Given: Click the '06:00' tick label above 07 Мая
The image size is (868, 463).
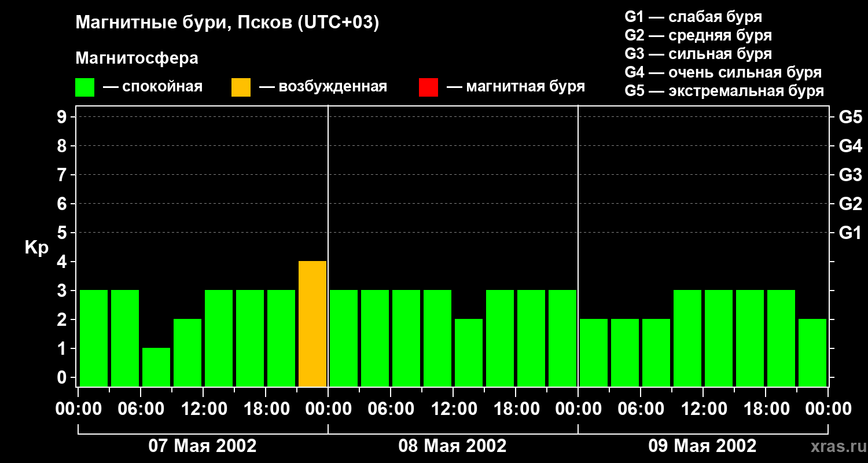Looking at the screenshot, I should (141, 409).
